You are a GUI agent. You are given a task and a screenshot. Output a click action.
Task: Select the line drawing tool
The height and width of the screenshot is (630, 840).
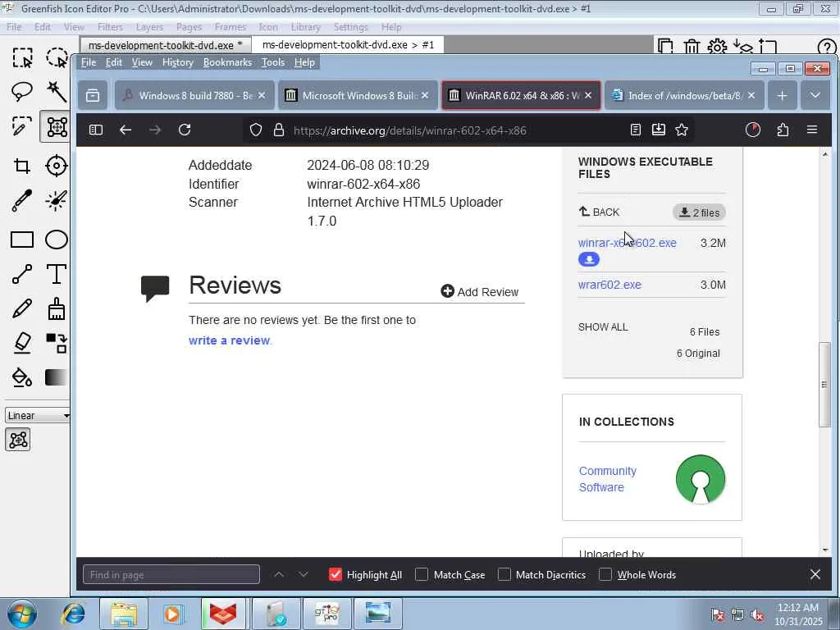pos(22,274)
